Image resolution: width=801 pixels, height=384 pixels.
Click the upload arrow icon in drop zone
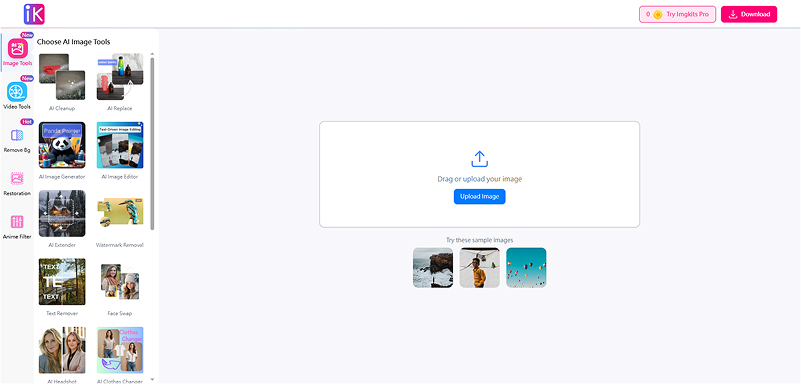click(480, 159)
